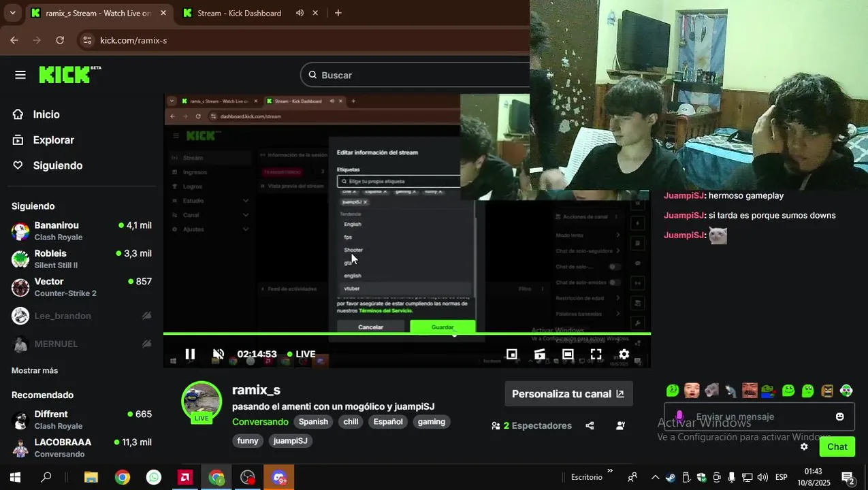Screen dimensions: 868x490
Task: Pause the live stream
Action: [x=190, y=354]
